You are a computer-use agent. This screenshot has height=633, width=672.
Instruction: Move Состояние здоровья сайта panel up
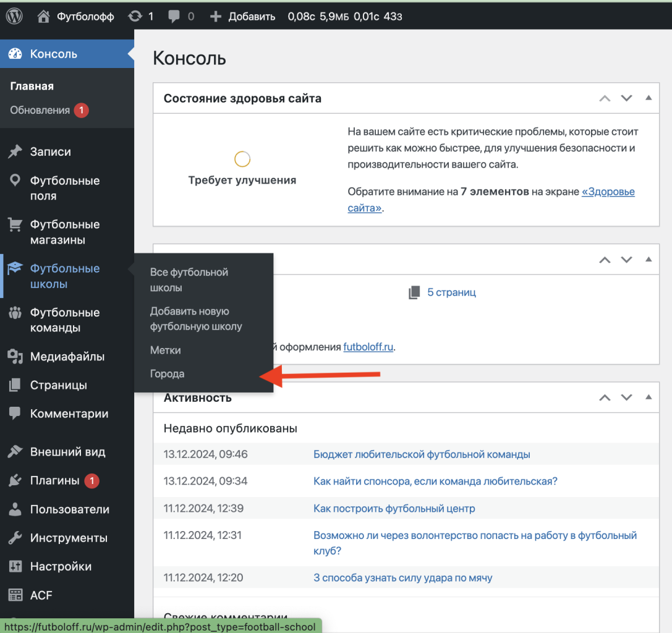point(605,98)
